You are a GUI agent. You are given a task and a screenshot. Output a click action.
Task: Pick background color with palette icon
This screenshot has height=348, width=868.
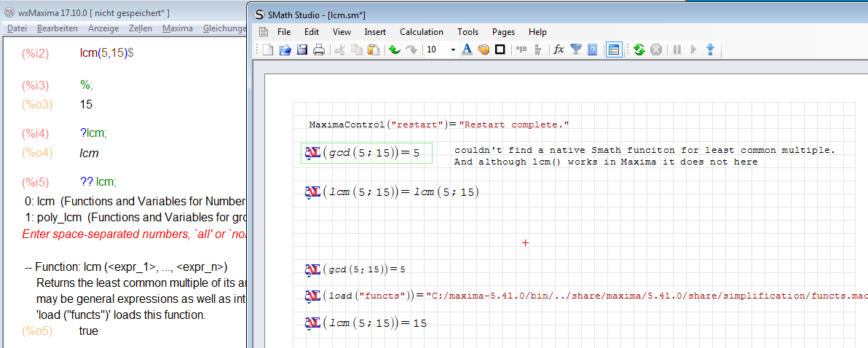484,50
